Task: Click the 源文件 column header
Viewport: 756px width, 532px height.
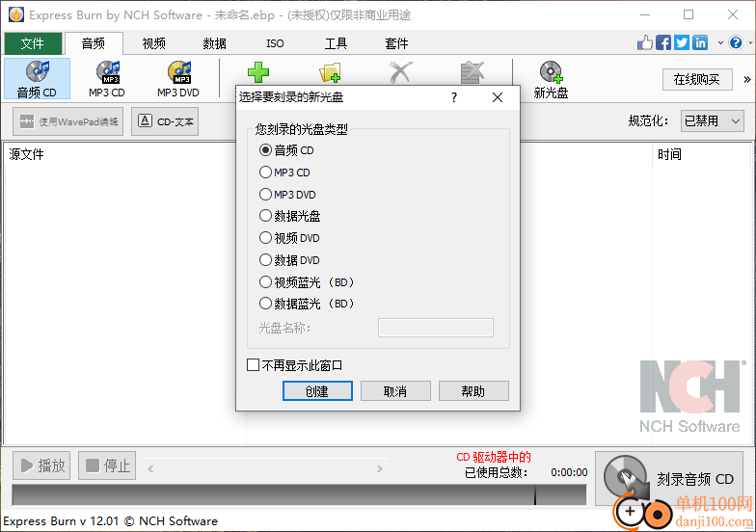Action: 27,154
